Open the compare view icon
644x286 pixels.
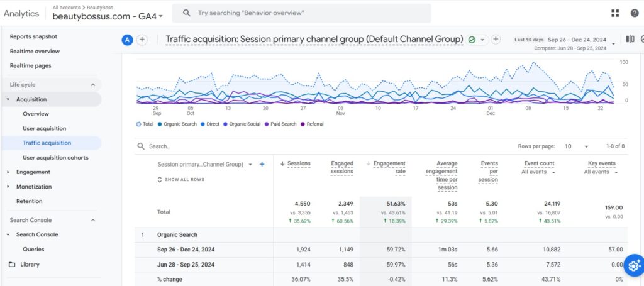630,40
